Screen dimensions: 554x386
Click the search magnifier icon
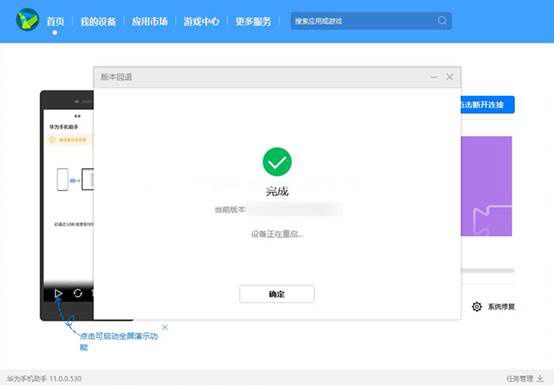pyautogui.click(x=442, y=21)
